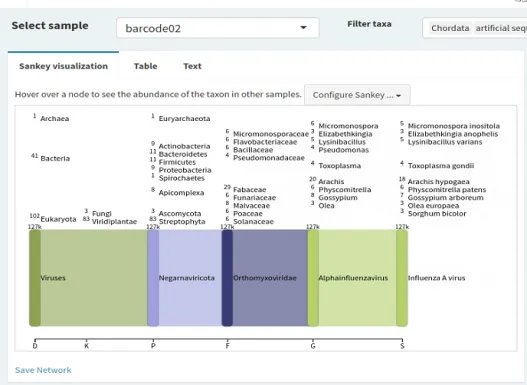Switch to the Text tab
Viewport: 527px width, 385px height.
192,66
